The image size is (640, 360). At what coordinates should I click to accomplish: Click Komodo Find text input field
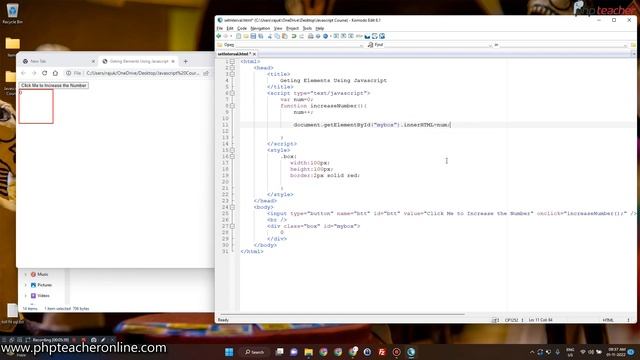437,45
